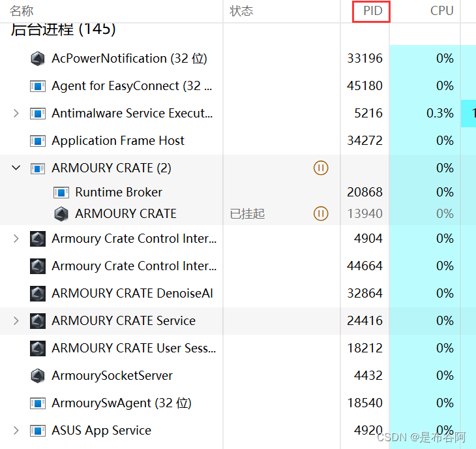
Task: Click PID value 18212
Action: click(x=364, y=348)
